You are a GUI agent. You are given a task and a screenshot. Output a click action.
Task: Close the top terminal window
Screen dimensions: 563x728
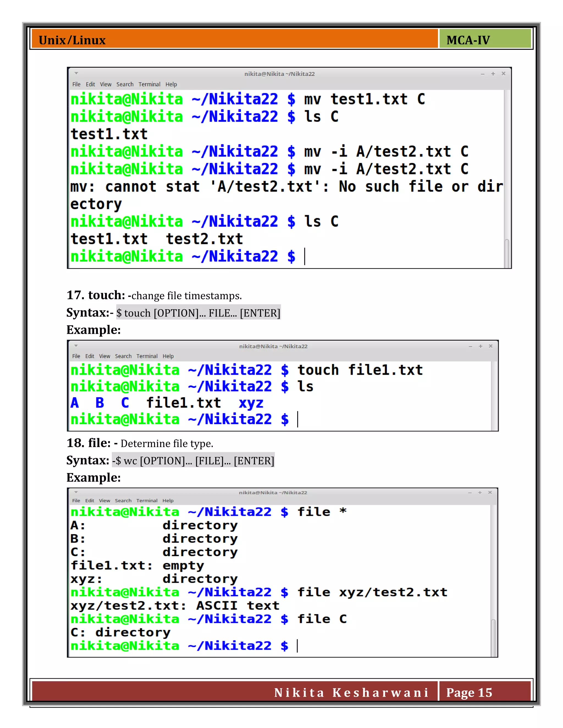[504, 73]
